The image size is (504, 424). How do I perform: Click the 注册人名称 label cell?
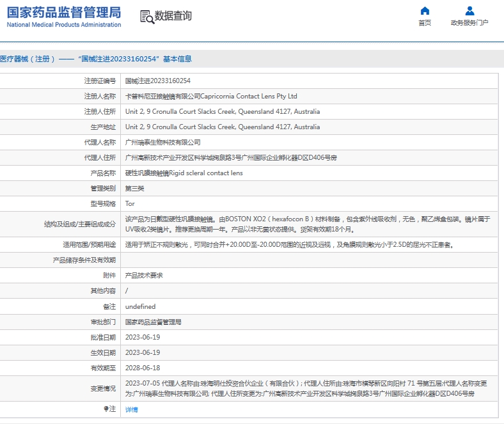coord(60,96)
